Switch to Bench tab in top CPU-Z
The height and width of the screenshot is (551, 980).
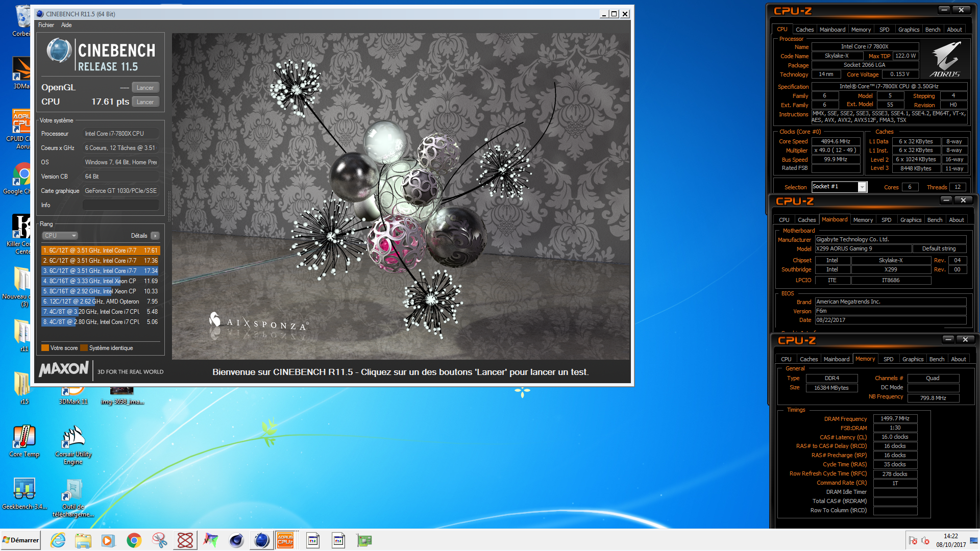pos(933,30)
